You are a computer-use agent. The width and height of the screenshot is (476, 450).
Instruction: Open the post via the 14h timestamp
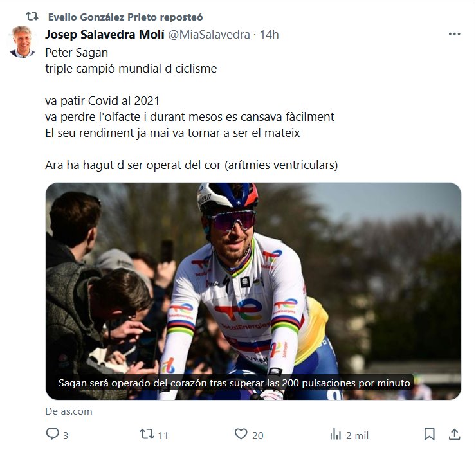coord(269,35)
